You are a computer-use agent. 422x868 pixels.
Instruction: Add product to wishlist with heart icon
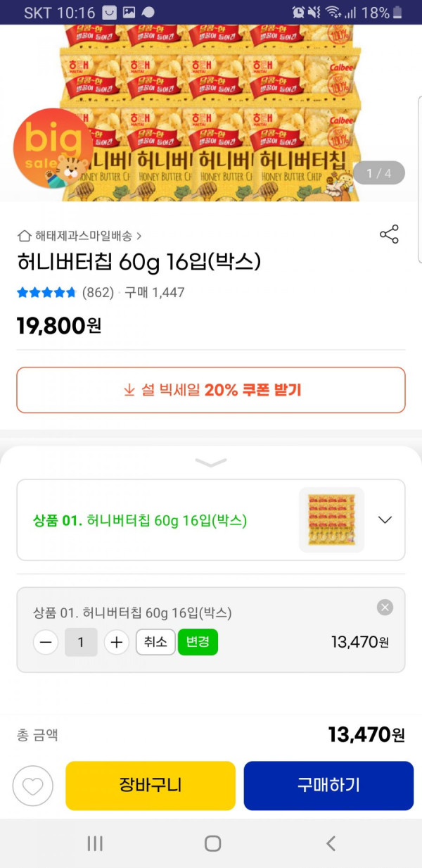[x=33, y=786]
